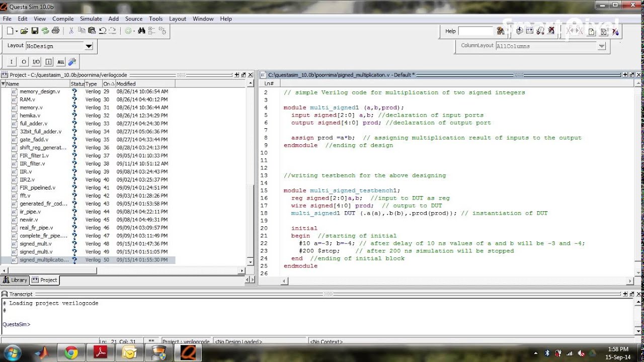Click the Undo arrow icon

point(103,31)
